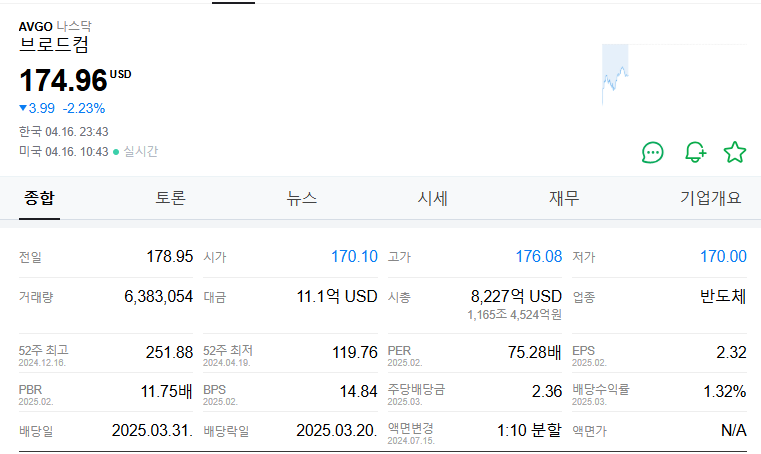
Task: Click the dividend per share 2.36
Action: (547, 391)
